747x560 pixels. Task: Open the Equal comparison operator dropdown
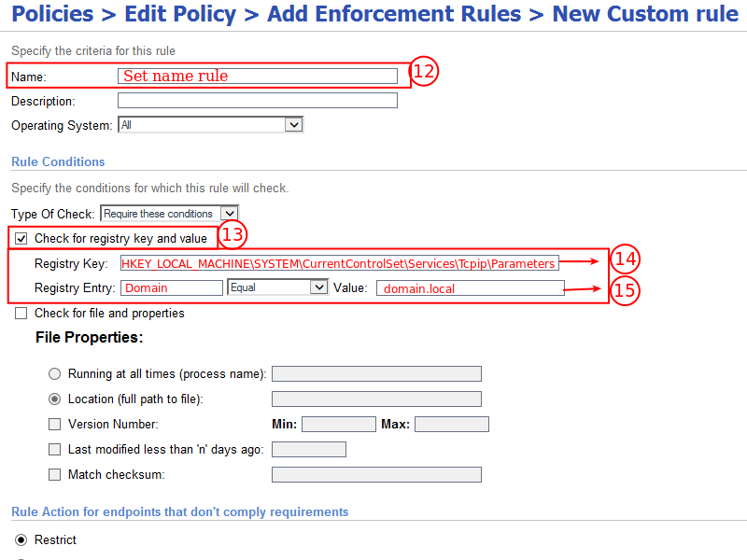[x=277, y=287]
